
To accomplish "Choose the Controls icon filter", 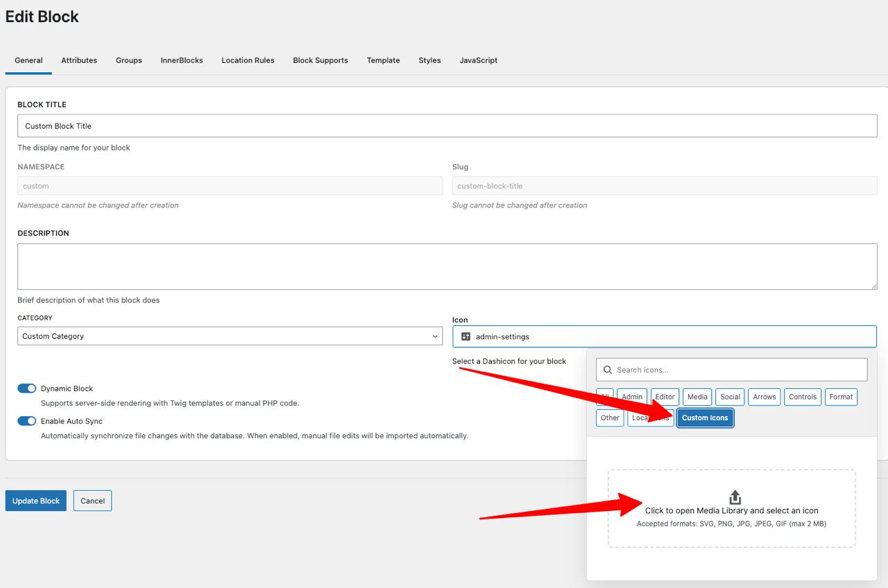I will click(803, 397).
